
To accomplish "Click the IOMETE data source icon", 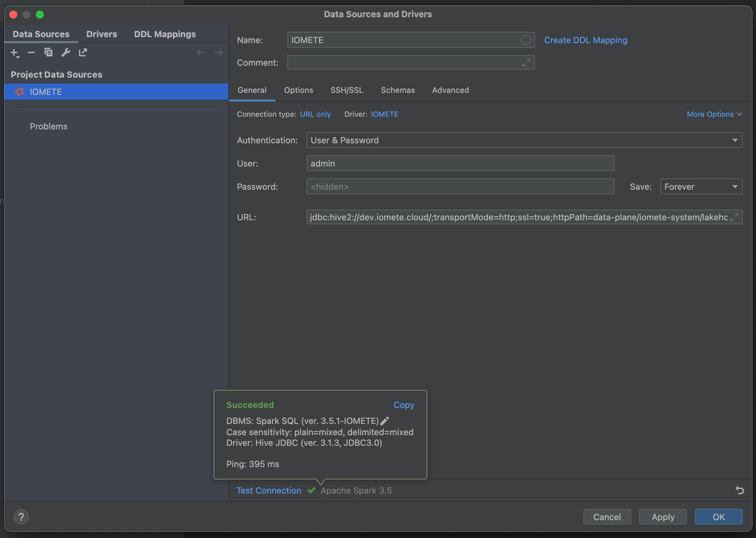I will coord(20,91).
